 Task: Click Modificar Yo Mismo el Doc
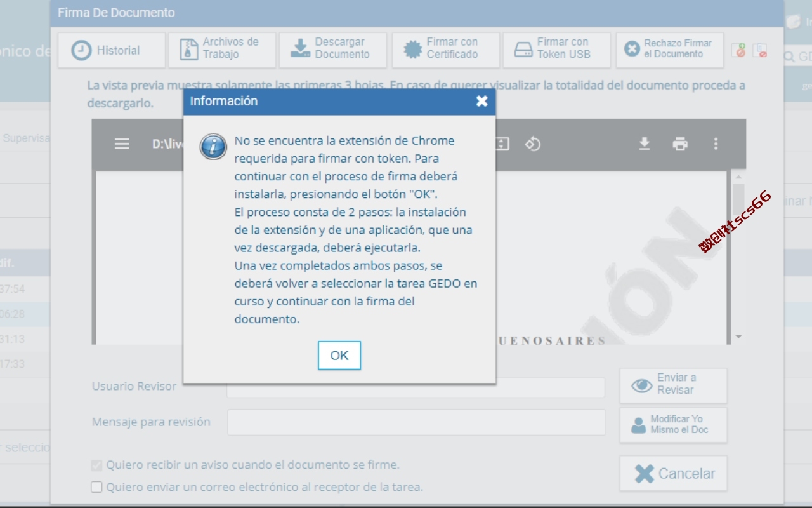click(673, 425)
